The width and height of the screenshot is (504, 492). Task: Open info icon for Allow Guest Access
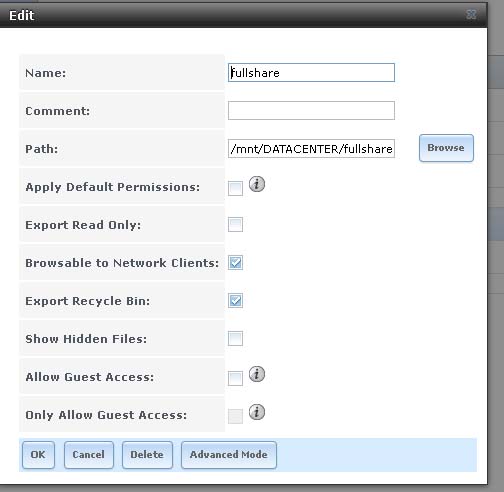257,374
